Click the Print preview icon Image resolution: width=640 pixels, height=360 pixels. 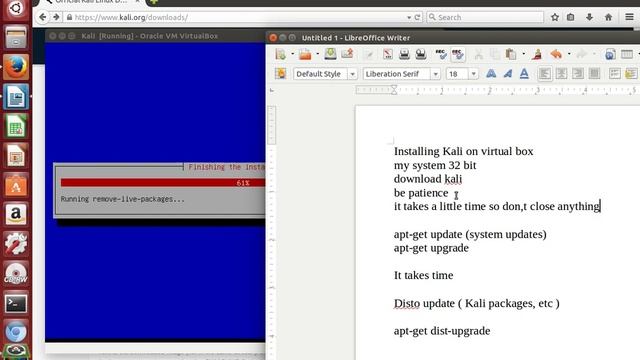click(421, 54)
